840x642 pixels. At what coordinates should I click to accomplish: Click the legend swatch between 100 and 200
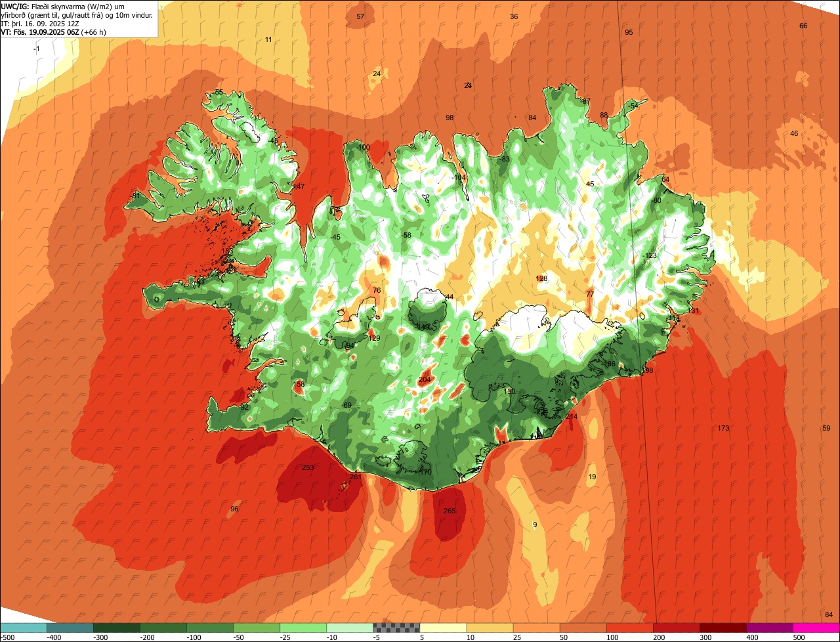pyautogui.click(x=629, y=628)
